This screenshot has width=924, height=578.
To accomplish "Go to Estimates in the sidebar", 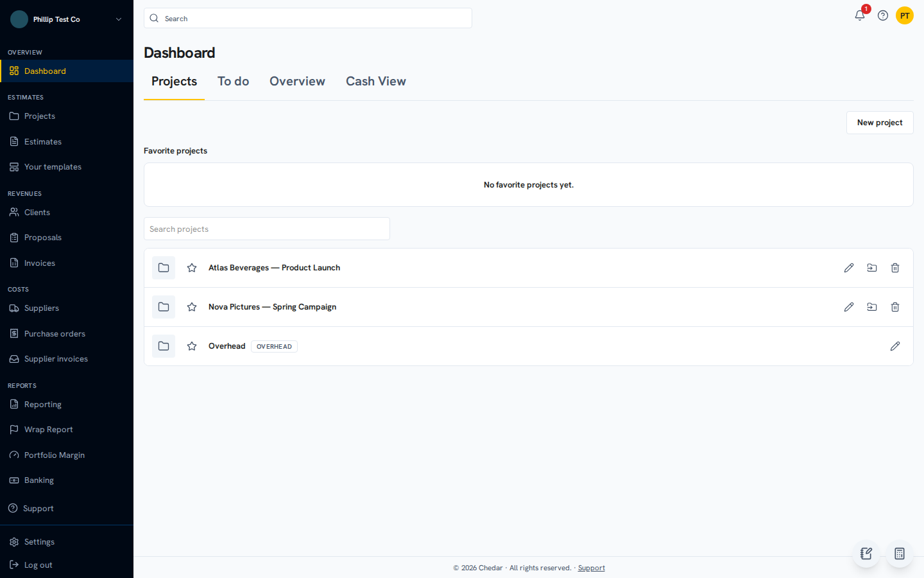I will (67, 141).
